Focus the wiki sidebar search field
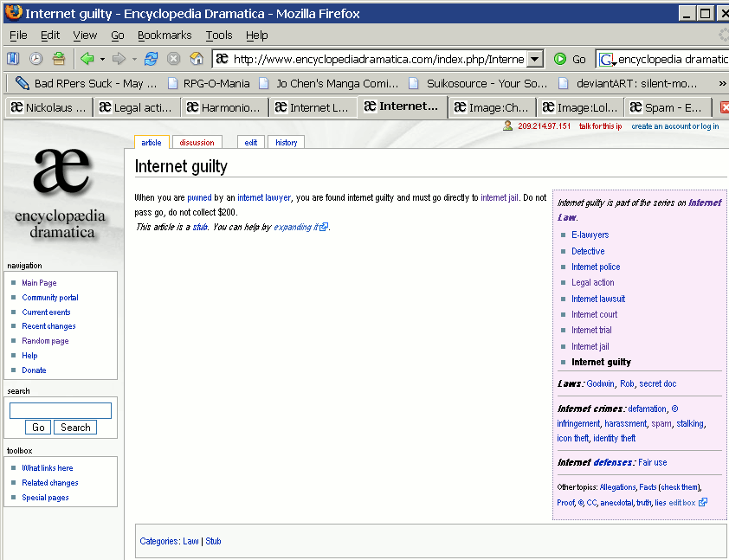Viewport: 729px width, 560px height. tap(61, 411)
